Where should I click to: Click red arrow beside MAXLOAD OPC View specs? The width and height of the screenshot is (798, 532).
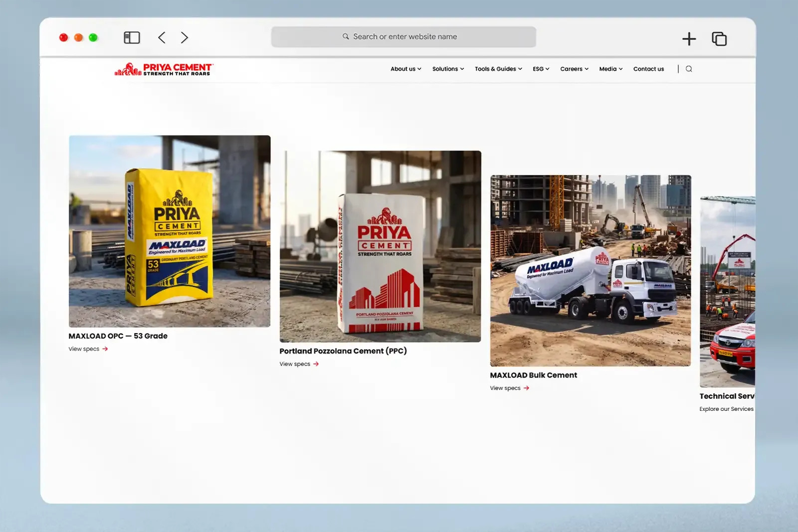[x=105, y=349]
